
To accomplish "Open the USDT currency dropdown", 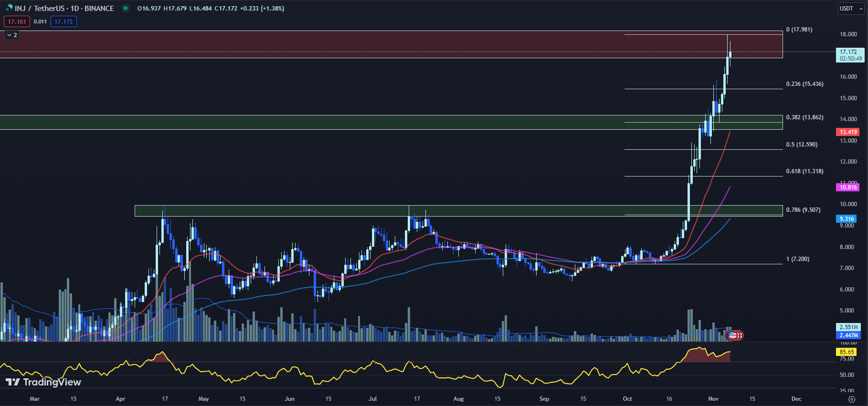I will (851, 9).
